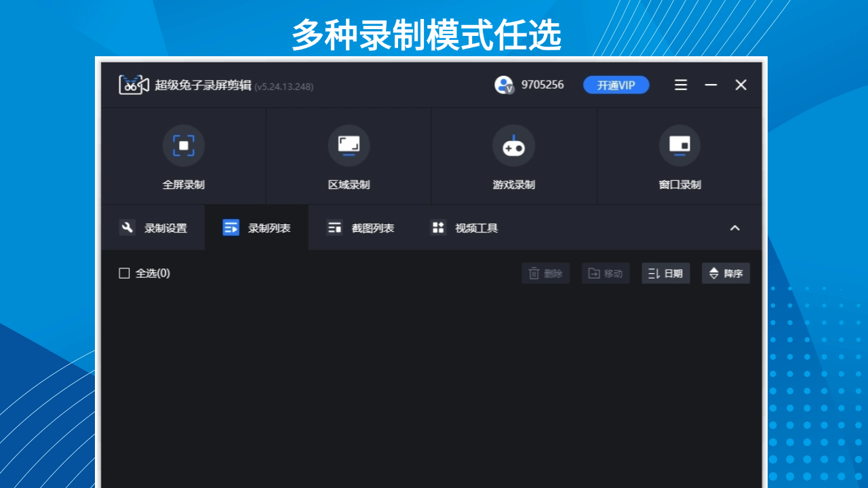Viewport: 868px width, 488px height.
Task: Click the user avatar icon
Action: (x=503, y=85)
